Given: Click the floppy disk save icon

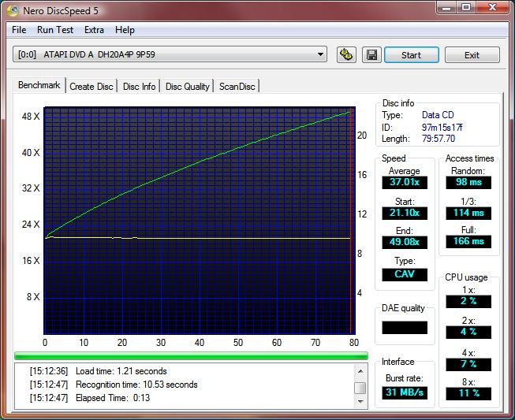Looking at the screenshot, I should tap(370, 55).
